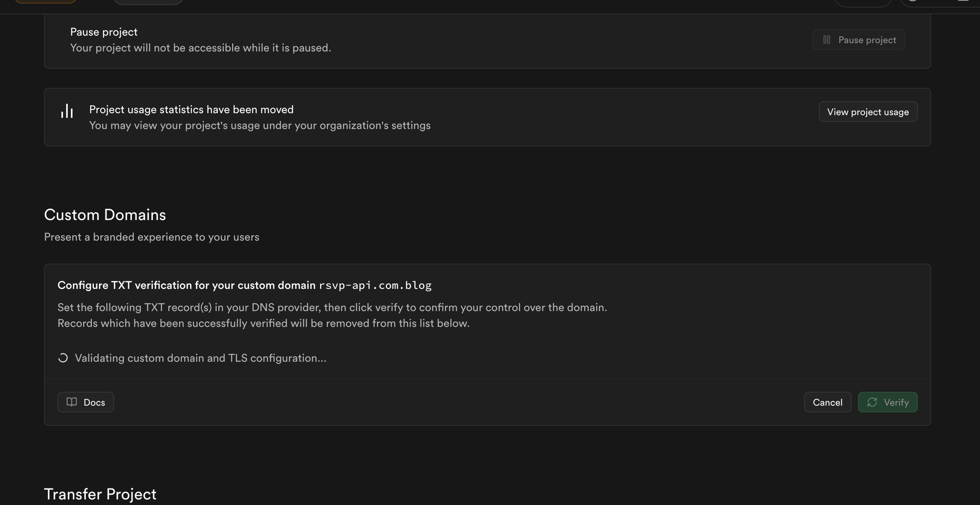Click the Transfer Project section heading
The image size is (980, 505).
coord(100,494)
